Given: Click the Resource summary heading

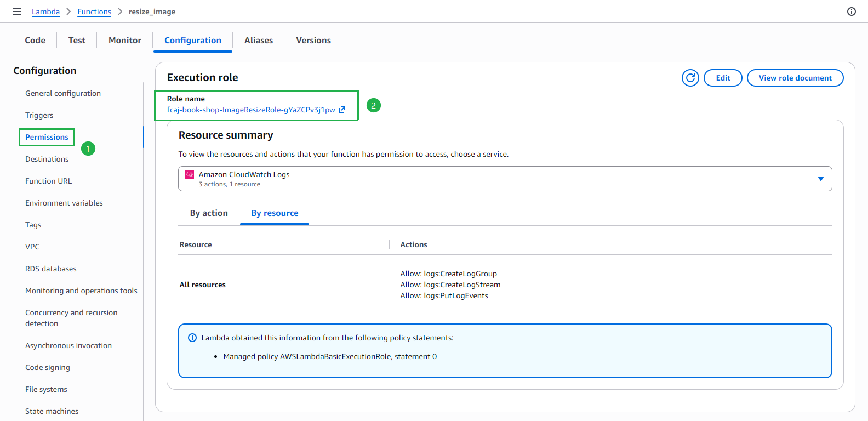Looking at the screenshot, I should point(226,135).
